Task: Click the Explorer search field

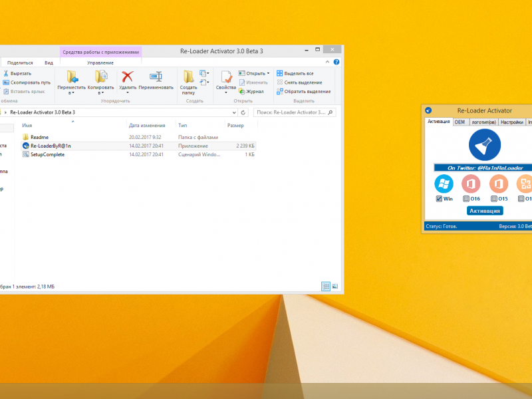Action: pos(295,112)
